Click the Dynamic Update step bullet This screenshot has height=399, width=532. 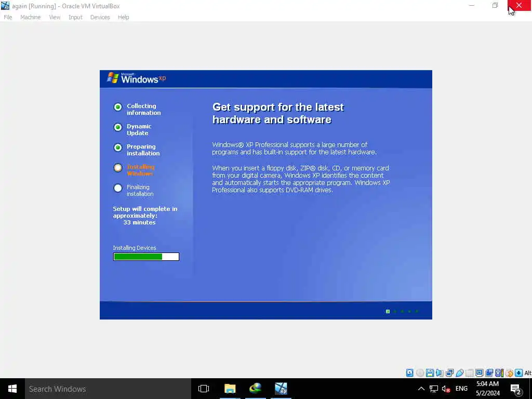point(118,127)
